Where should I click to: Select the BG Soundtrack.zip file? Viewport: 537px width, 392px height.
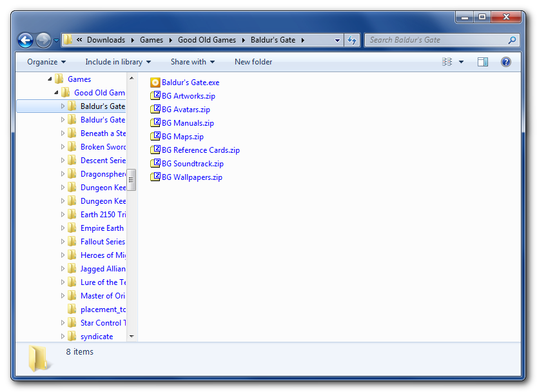pos(193,164)
